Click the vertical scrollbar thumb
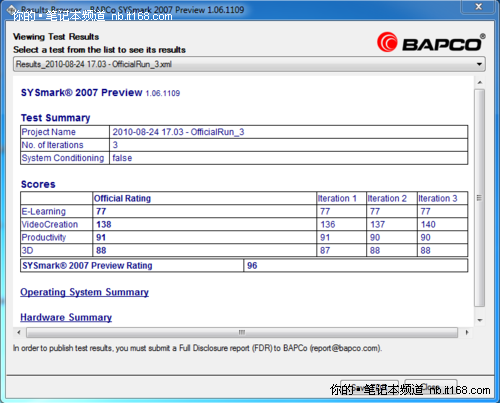 [x=480, y=198]
